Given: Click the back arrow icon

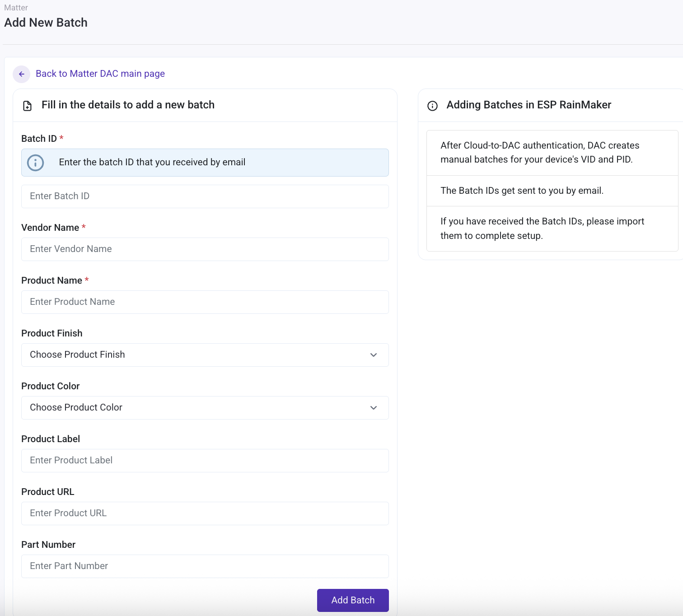Looking at the screenshot, I should coord(21,74).
